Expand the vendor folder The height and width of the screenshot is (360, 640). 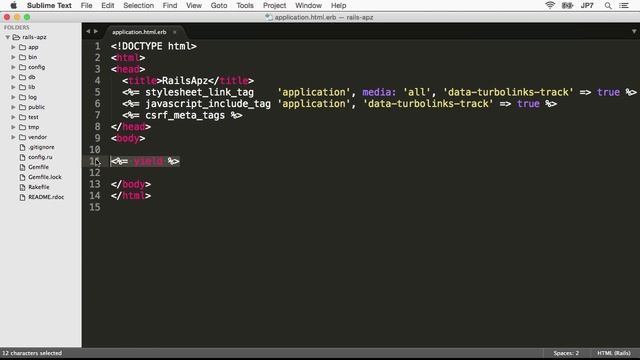[13, 137]
